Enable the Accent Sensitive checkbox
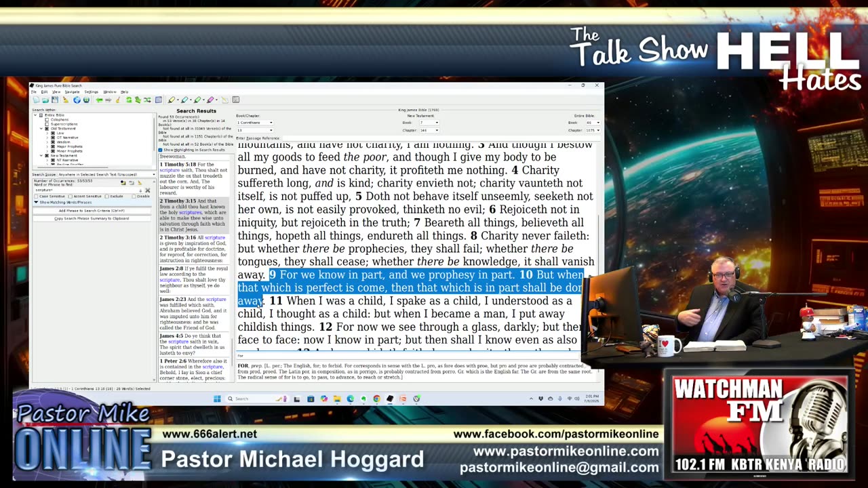Screen dimensions: 868x488 pyautogui.click(x=71, y=197)
